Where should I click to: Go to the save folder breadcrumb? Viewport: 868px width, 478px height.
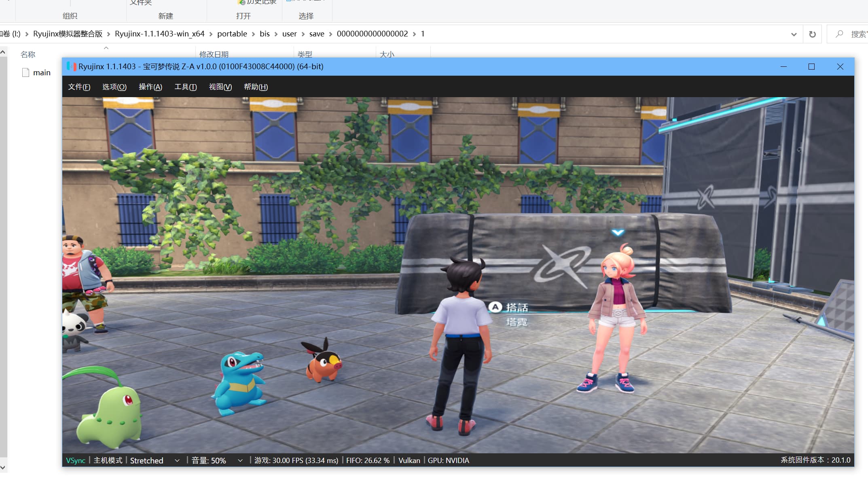(317, 34)
